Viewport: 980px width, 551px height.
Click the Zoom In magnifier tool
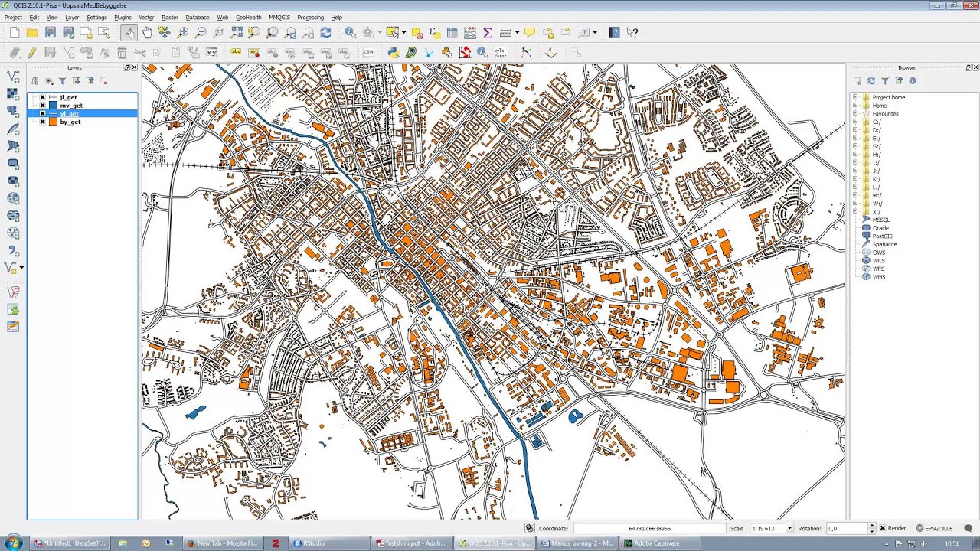183,33
